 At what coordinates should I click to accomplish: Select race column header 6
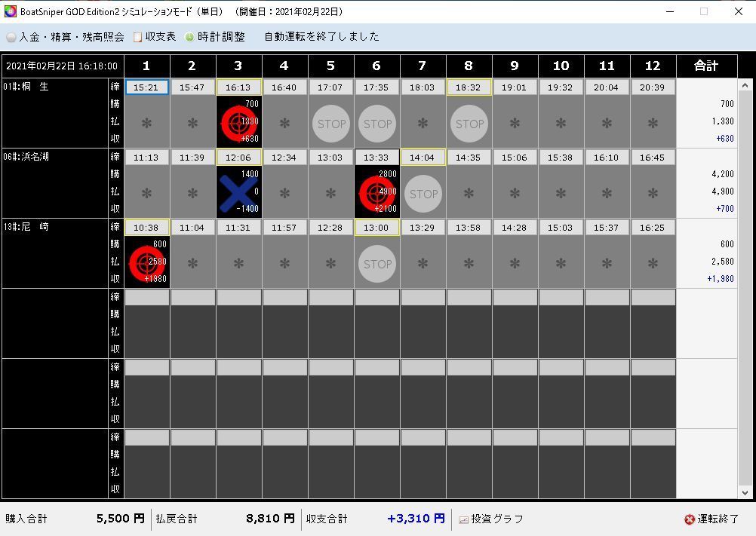point(376,66)
